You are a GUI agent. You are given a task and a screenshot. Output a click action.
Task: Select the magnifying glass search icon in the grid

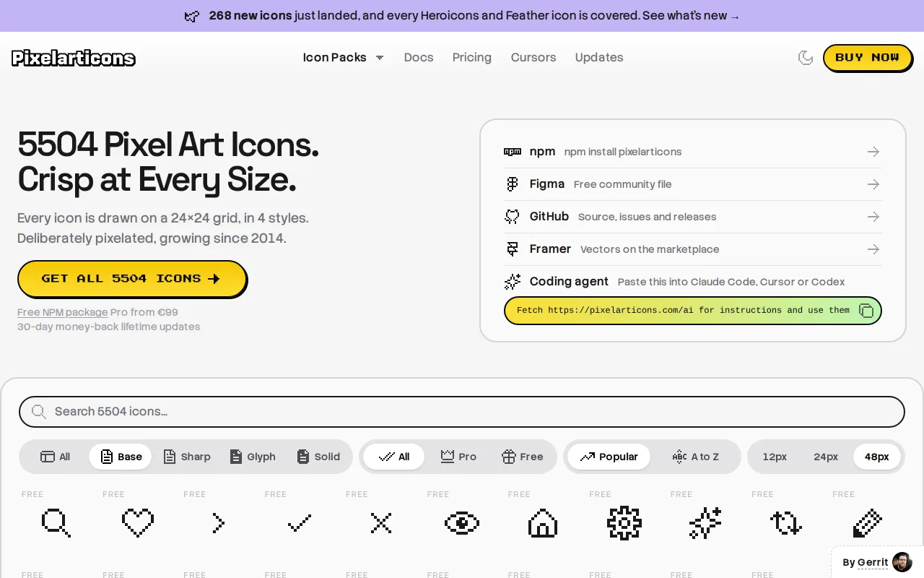click(56, 522)
